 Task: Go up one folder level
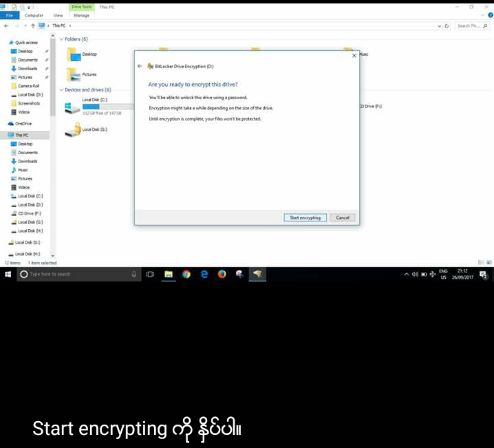click(33, 26)
